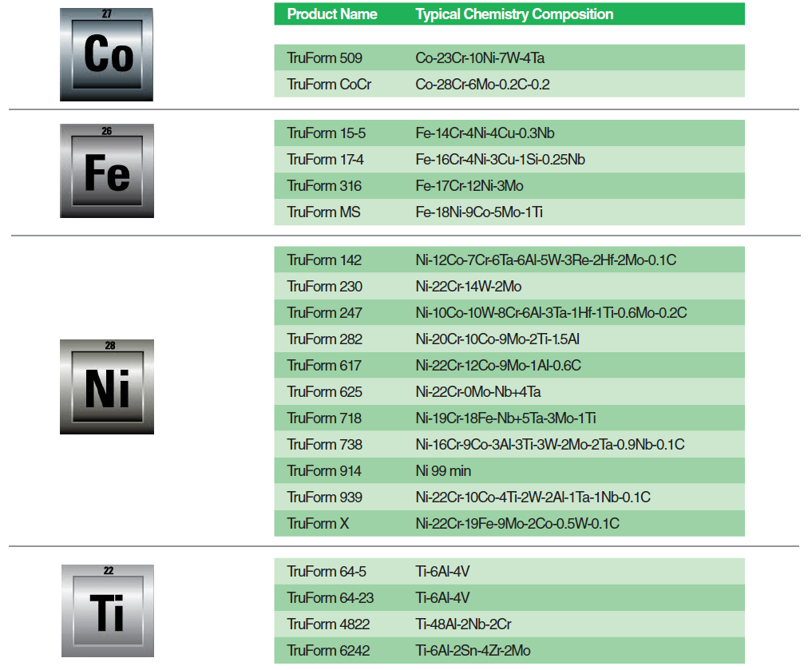Click the TruForm 738 composition starting Ni-16Cr-9Co
Image resolution: width=812 pixels, height=670 pixels.
tap(550, 445)
